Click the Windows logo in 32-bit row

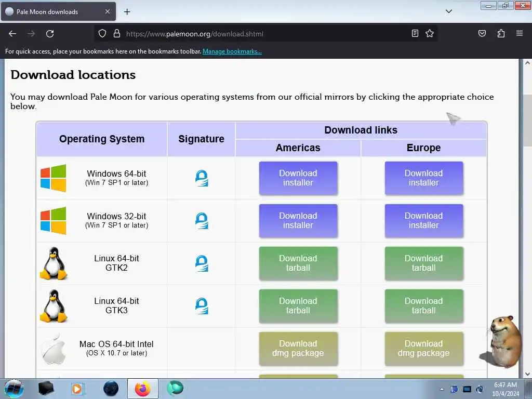pos(54,220)
